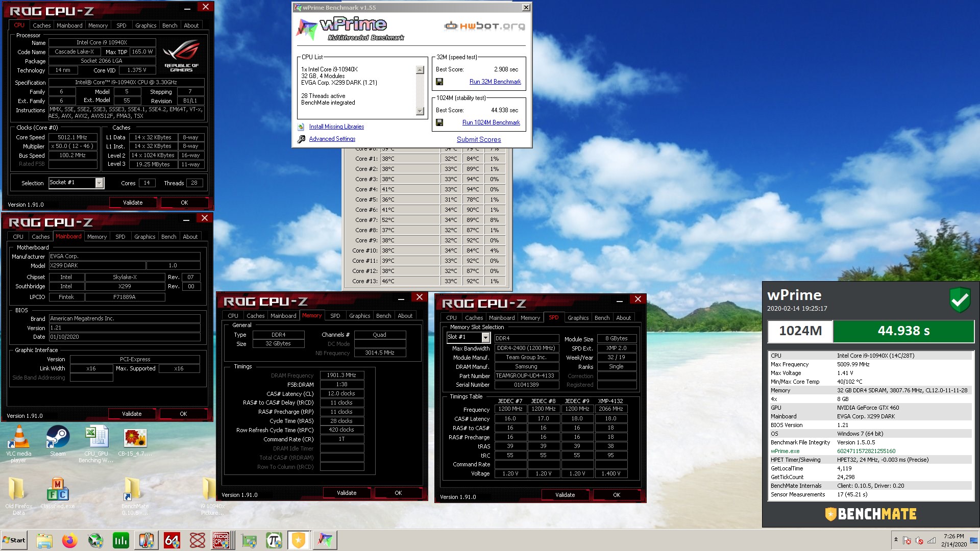Open the green bar-chart app in taskbar
Screen dimensions: 980x551
coord(121,540)
